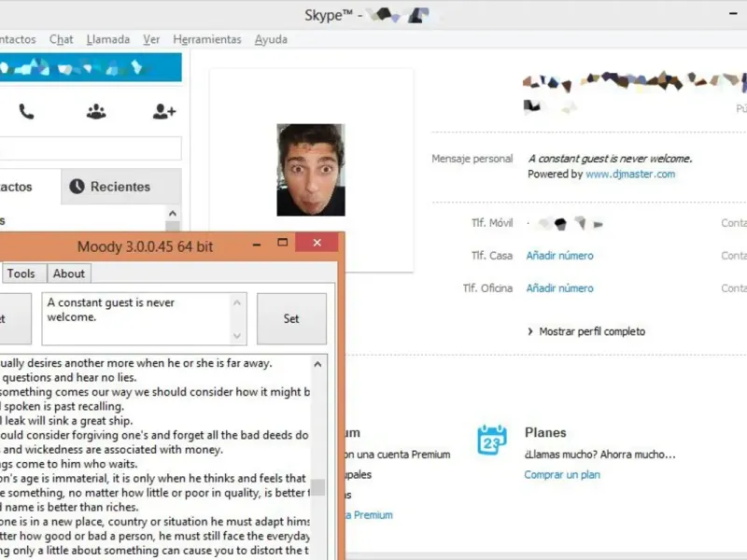Open the www.djmaster.com link
747x560 pixels.
coord(630,175)
